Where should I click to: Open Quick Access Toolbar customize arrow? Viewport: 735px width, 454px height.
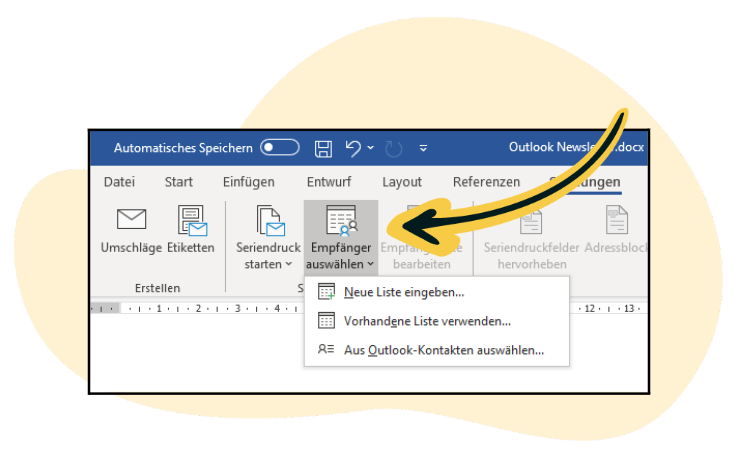click(x=423, y=148)
